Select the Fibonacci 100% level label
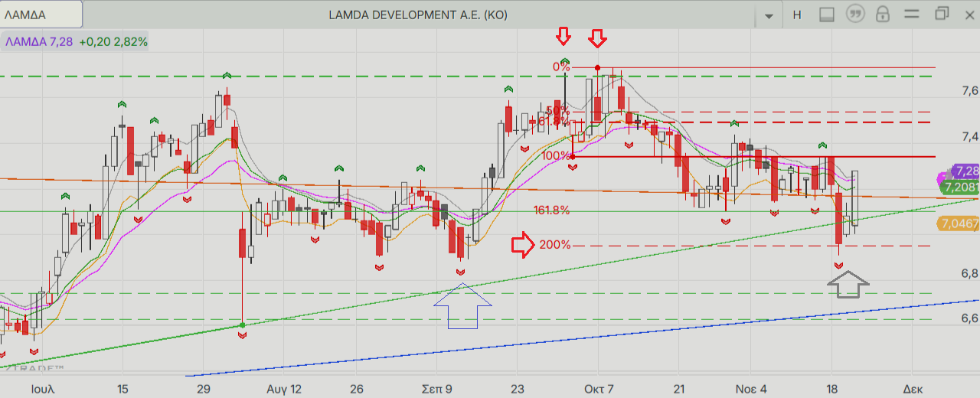 [x=556, y=156]
